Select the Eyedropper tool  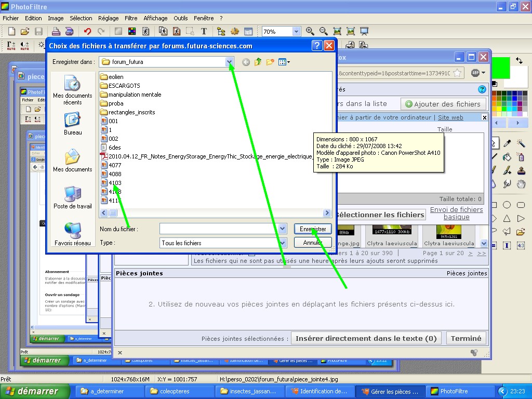pos(507,143)
